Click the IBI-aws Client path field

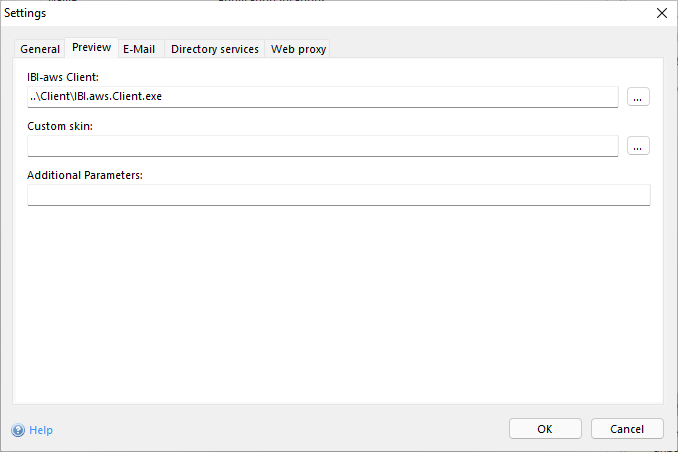click(x=322, y=97)
